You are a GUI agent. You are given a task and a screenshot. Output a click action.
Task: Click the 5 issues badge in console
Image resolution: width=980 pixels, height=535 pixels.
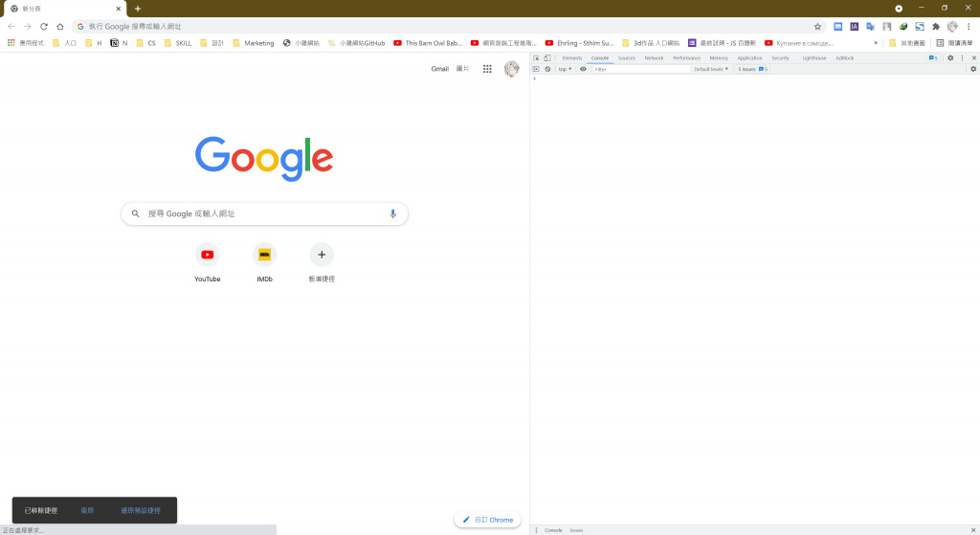tap(752, 69)
